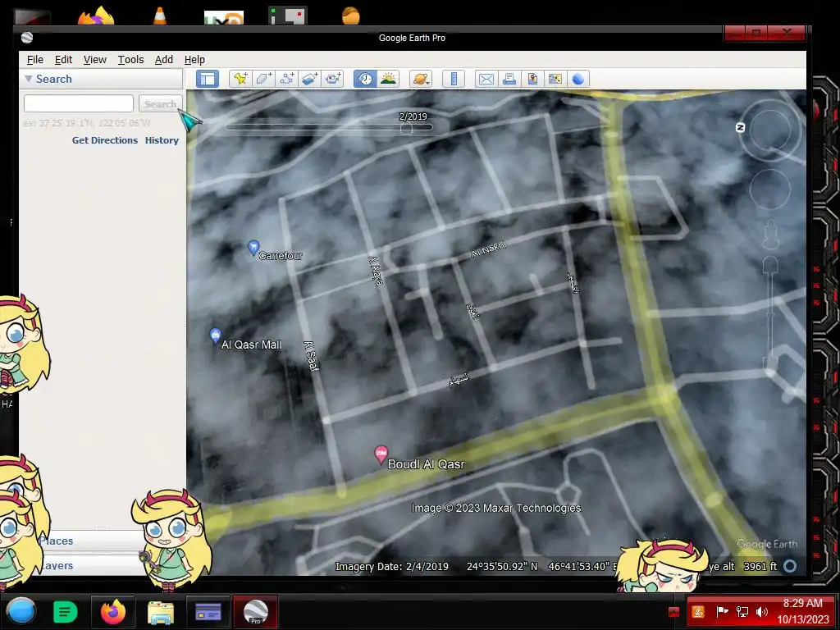Viewport: 840px width, 630px height.
Task: Click the N north compass marker
Action: [x=741, y=127]
